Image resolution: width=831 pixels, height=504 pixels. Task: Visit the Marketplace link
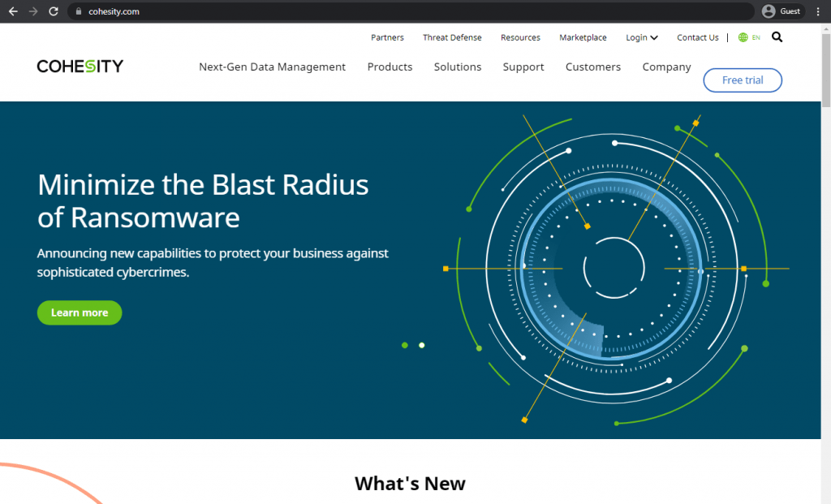coord(583,37)
